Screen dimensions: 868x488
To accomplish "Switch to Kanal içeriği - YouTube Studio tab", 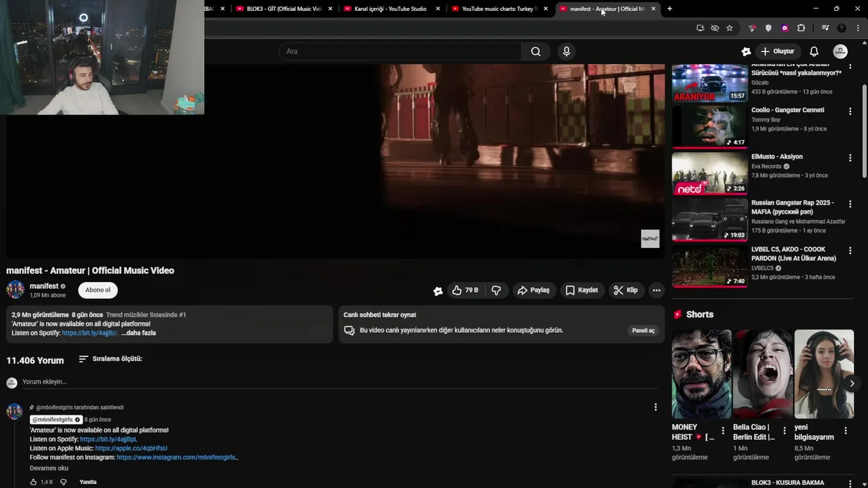I will pyautogui.click(x=391, y=9).
